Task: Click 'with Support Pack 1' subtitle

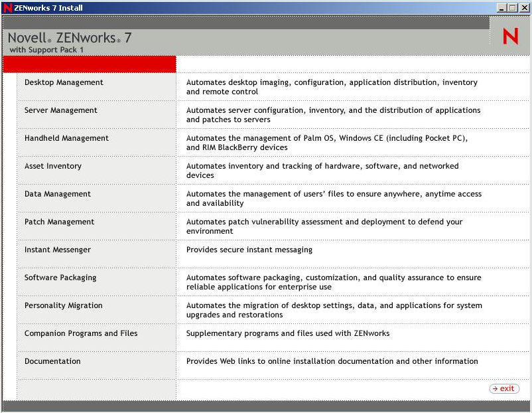Action: 46,50
